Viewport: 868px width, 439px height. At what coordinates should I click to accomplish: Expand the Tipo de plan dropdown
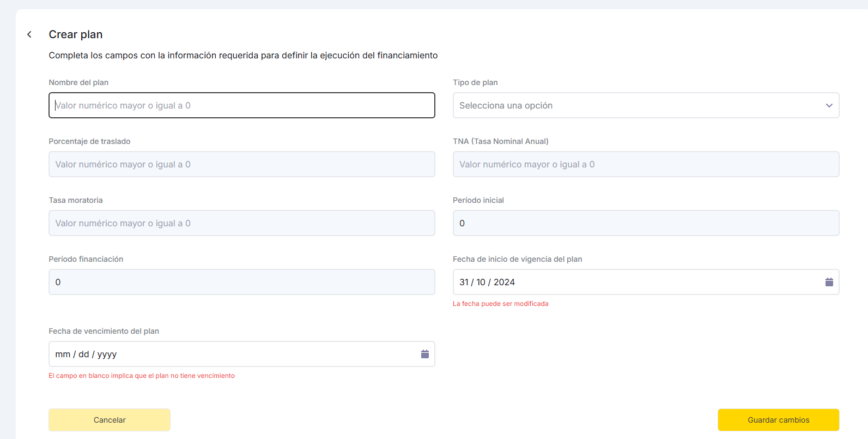pos(646,105)
